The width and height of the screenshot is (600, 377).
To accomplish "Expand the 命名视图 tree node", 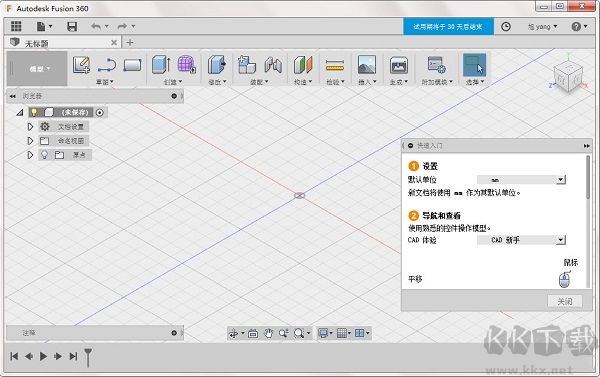I will 30,141.
